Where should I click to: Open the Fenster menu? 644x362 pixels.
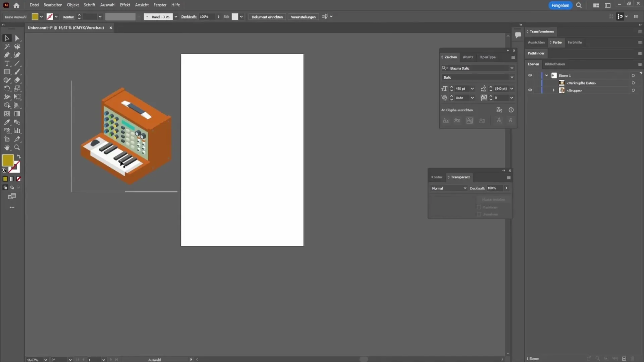160,5
